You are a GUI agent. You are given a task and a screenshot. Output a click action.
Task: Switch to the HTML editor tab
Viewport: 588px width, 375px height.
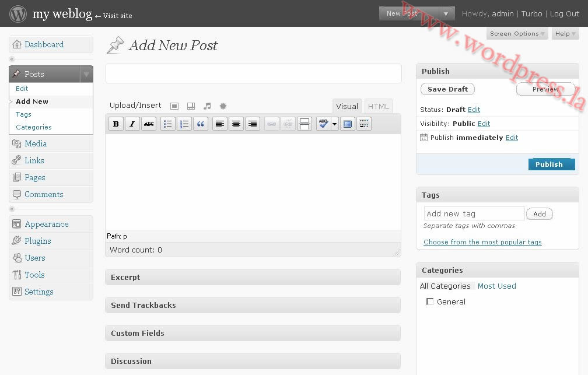tap(379, 106)
